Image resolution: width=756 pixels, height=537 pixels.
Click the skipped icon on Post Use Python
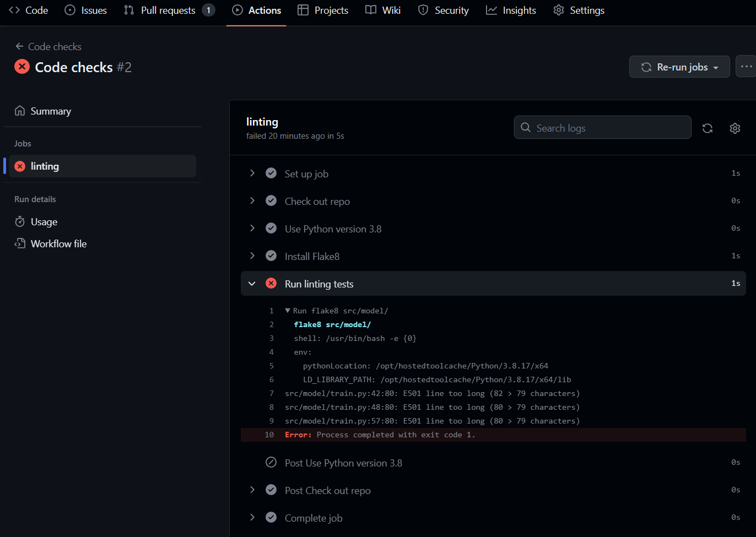pyautogui.click(x=271, y=462)
